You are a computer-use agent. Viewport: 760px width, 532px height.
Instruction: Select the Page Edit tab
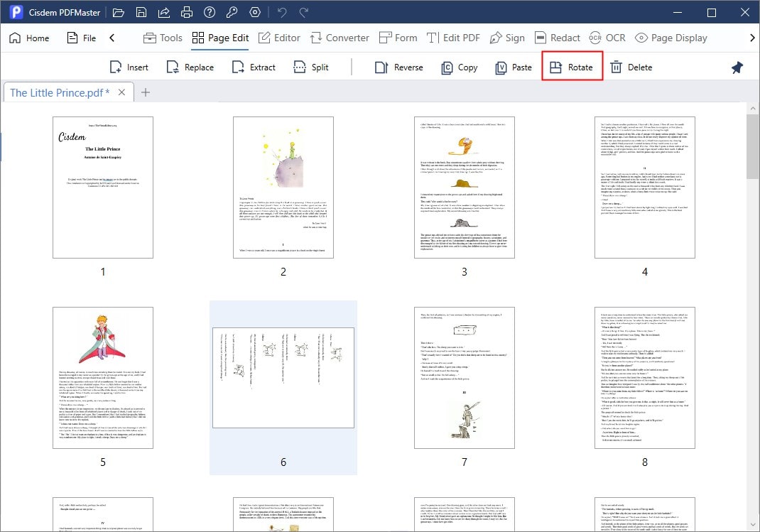[220, 38]
